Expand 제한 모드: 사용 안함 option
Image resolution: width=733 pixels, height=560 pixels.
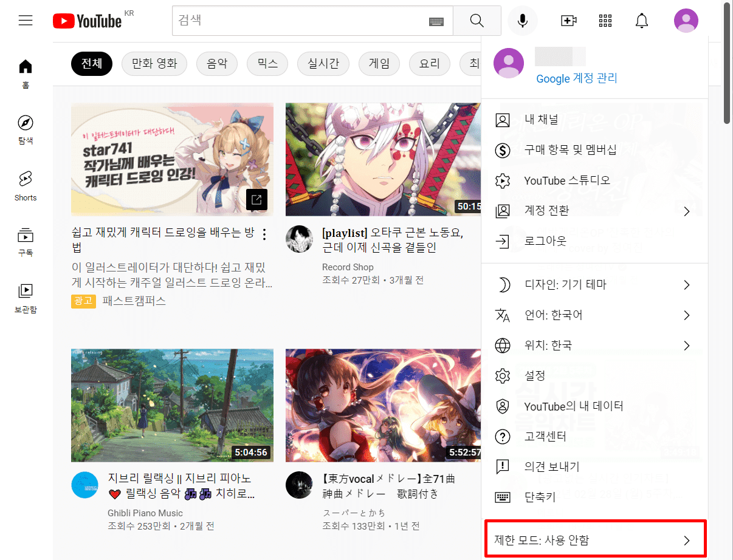tap(594, 540)
